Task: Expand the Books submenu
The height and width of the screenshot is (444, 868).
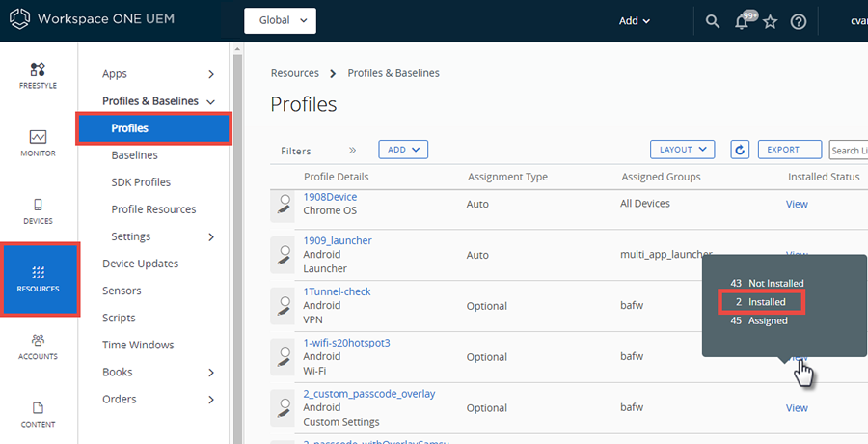Action: (211, 373)
